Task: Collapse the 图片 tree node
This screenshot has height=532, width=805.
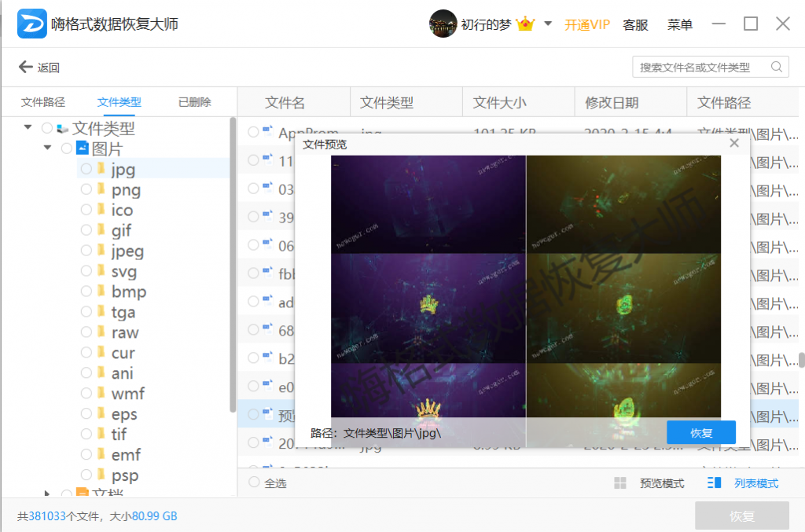Action: [47, 147]
